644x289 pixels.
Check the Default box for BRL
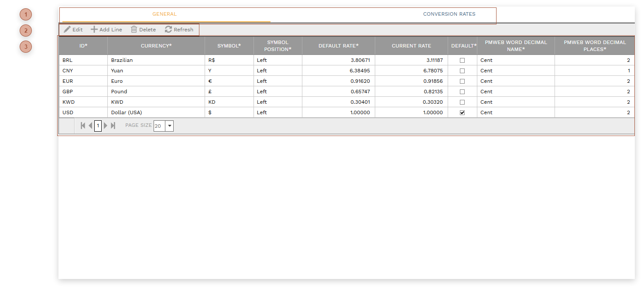tap(462, 60)
